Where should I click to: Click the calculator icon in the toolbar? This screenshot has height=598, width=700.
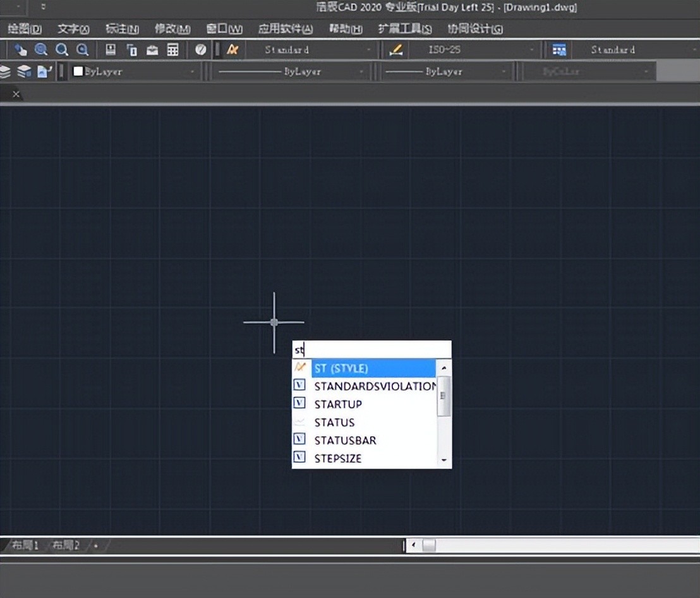(x=172, y=50)
